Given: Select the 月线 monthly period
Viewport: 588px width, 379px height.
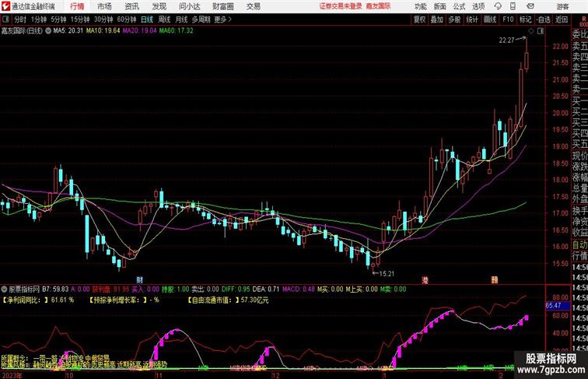Looking at the screenshot, I should (181, 19).
